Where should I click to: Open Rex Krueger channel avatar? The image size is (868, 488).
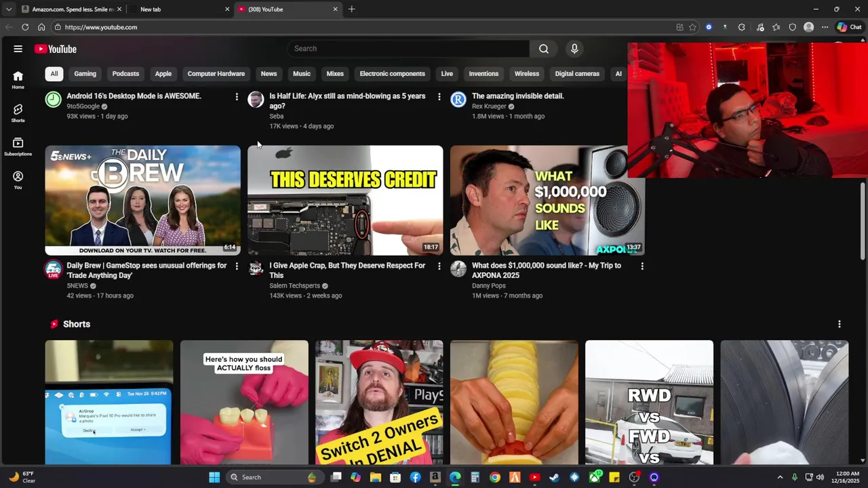458,100
